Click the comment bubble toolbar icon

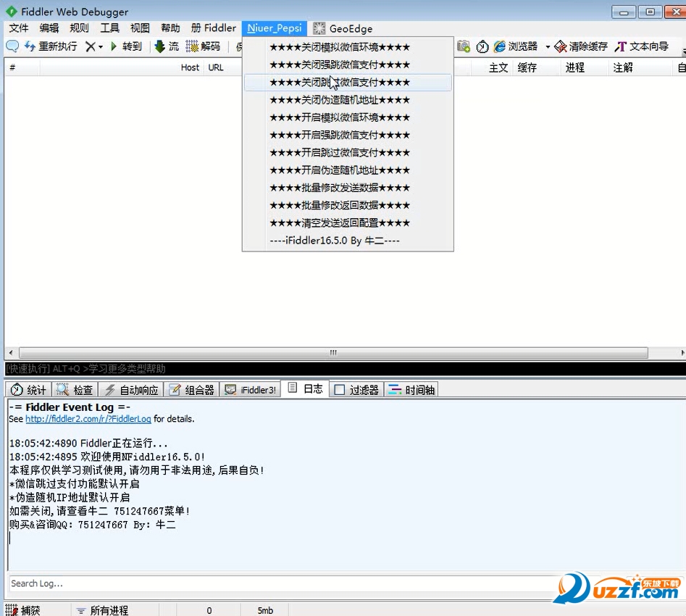pyautogui.click(x=12, y=46)
